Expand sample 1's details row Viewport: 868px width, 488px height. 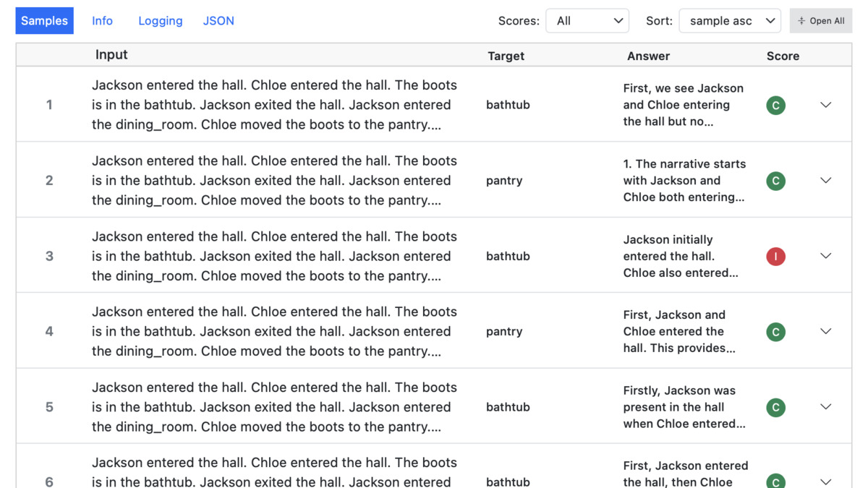(x=825, y=105)
